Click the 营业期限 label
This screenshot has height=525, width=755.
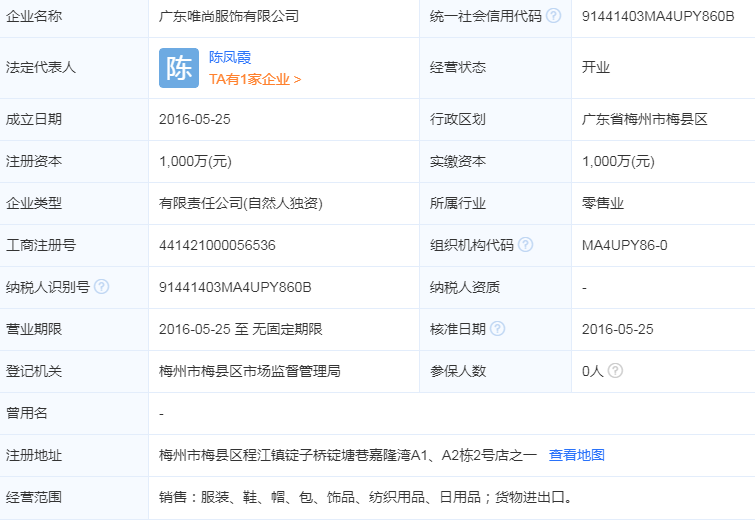coord(34,329)
